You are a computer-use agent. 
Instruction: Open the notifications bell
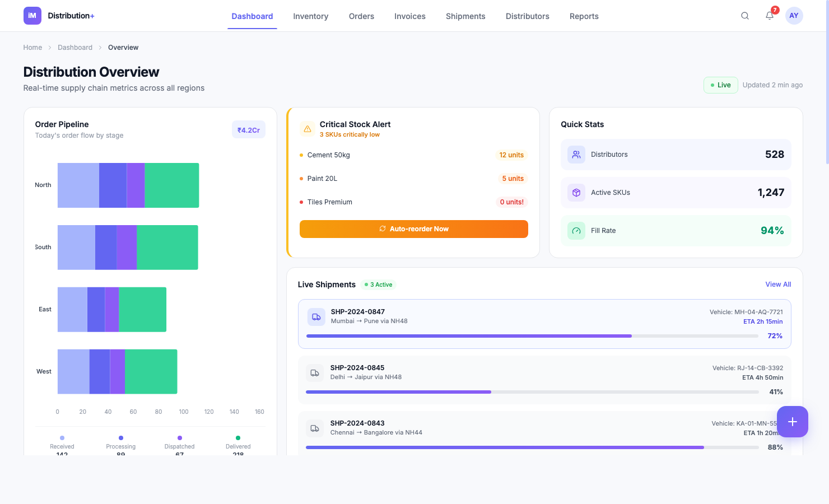coord(770,16)
